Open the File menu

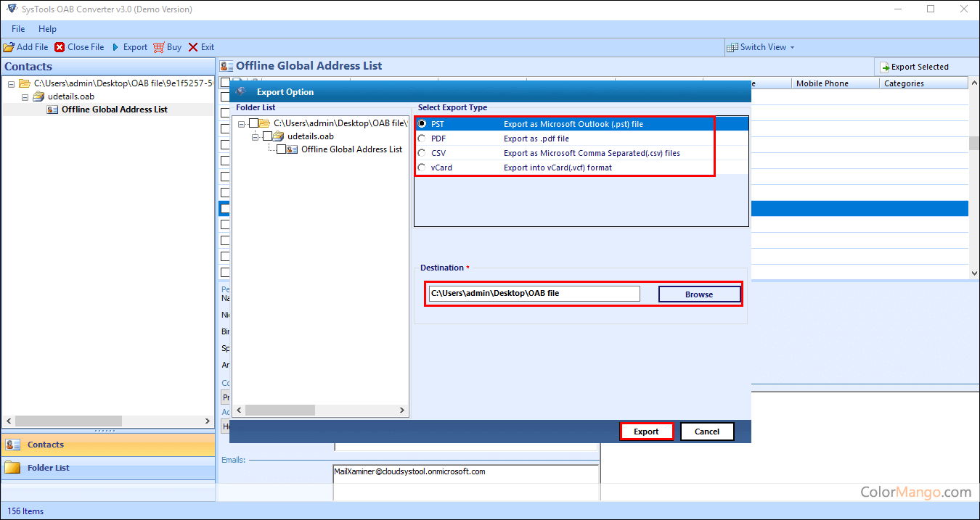[x=18, y=29]
